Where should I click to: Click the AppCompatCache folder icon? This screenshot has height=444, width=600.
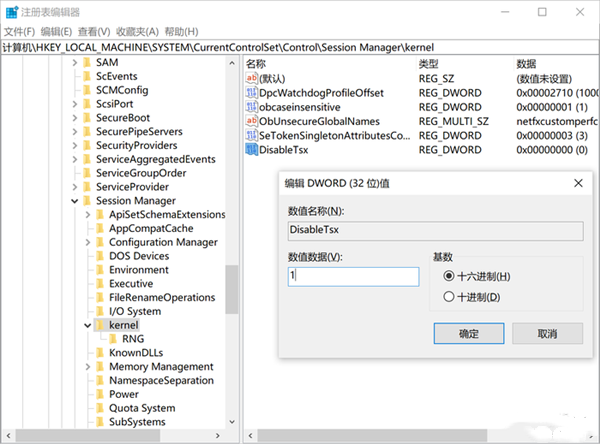click(100, 228)
